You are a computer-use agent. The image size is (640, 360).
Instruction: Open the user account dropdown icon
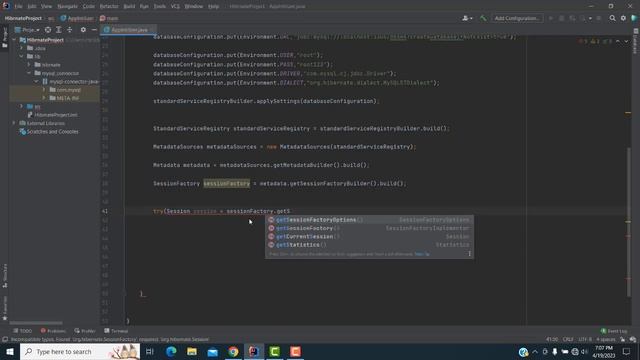(467, 18)
